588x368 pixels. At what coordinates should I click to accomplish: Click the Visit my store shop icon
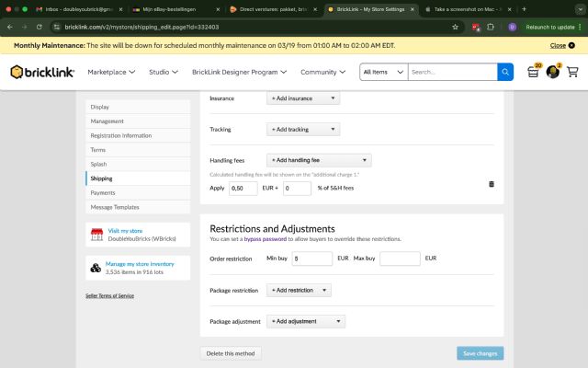pos(96,235)
